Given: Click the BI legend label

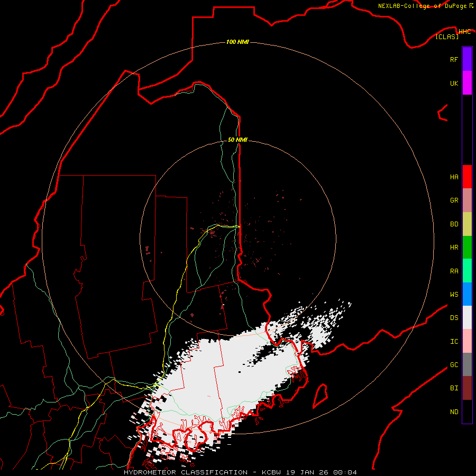Looking at the screenshot, I should [454, 388].
